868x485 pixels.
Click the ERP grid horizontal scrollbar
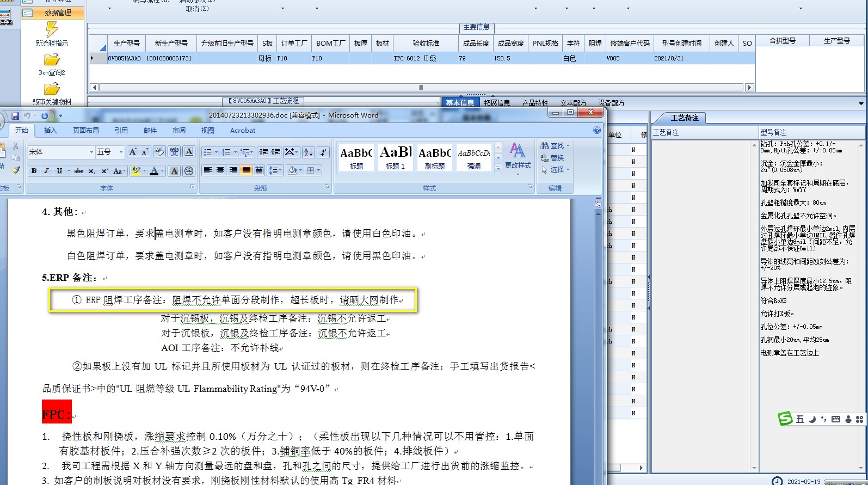[421, 87]
